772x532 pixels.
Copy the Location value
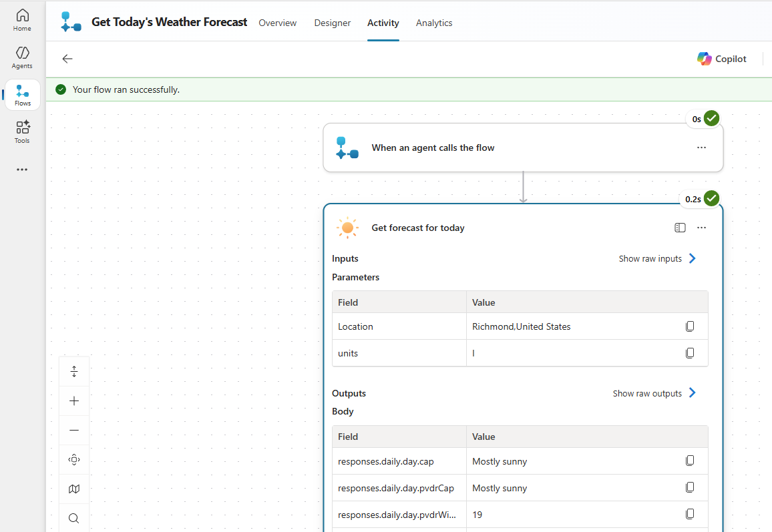[690, 326]
